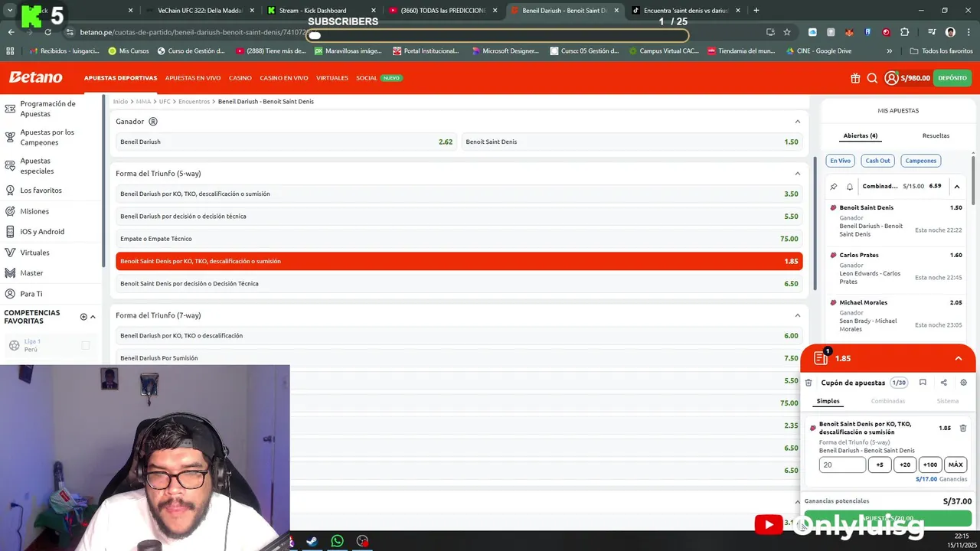Reload the page in Chrome
The image size is (980, 551).
pyautogui.click(x=47, y=32)
